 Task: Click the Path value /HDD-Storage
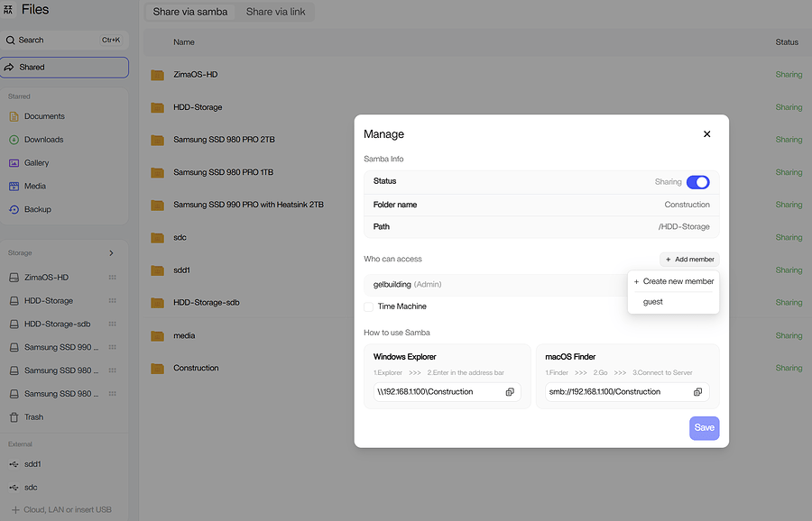pyautogui.click(x=684, y=226)
